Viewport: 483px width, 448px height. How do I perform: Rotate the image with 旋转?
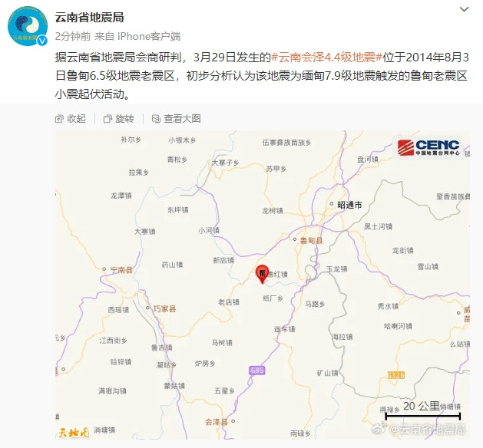pyautogui.click(x=119, y=118)
